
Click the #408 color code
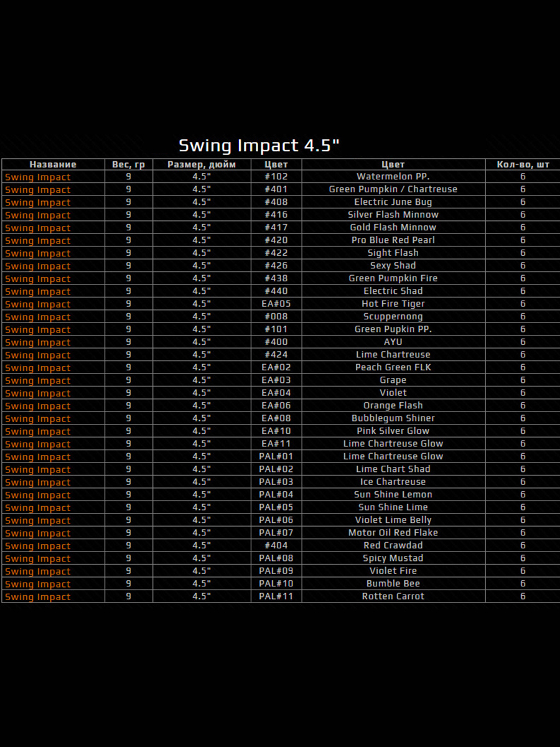(276, 202)
